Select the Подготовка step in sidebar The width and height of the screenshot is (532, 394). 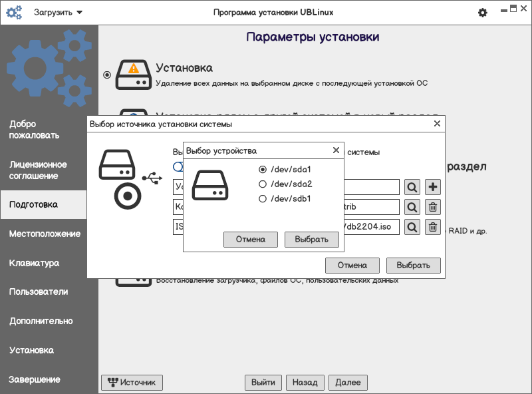click(43, 204)
